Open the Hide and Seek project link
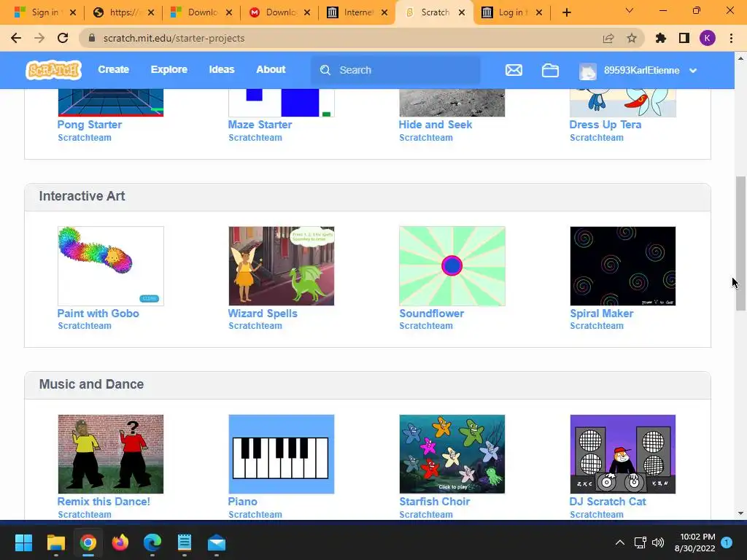 436,124
